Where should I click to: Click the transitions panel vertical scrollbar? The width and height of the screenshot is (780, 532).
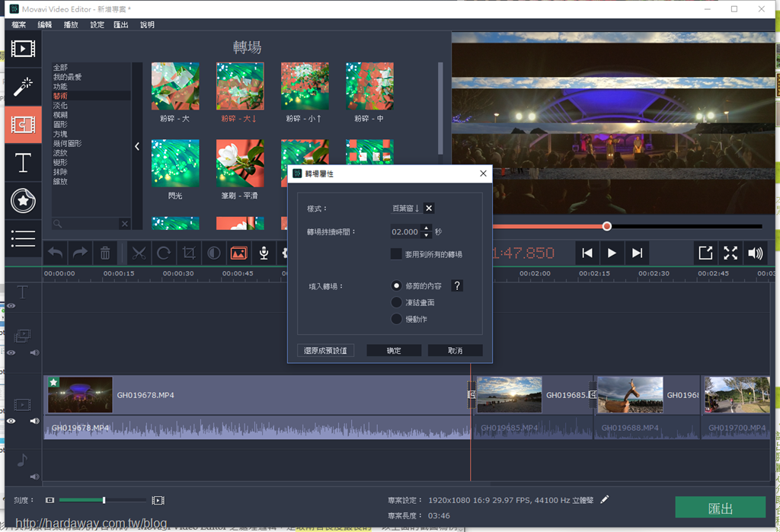click(x=440, y=108)
